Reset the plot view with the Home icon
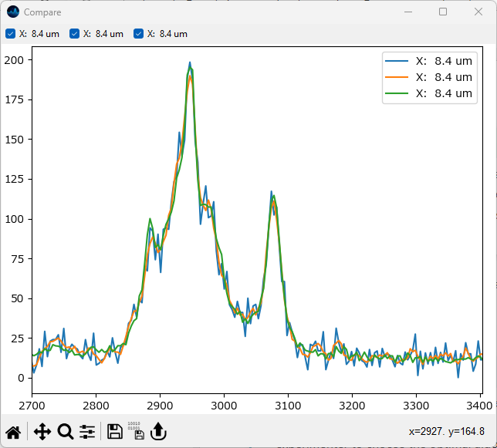The width and height of the screenshot is (497, 448). tap(13, 431)
